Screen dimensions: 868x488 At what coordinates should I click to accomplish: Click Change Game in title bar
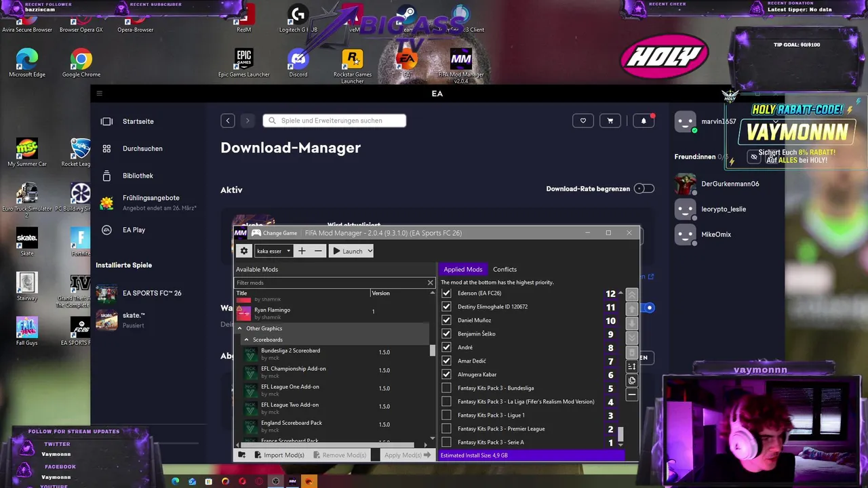280,233
